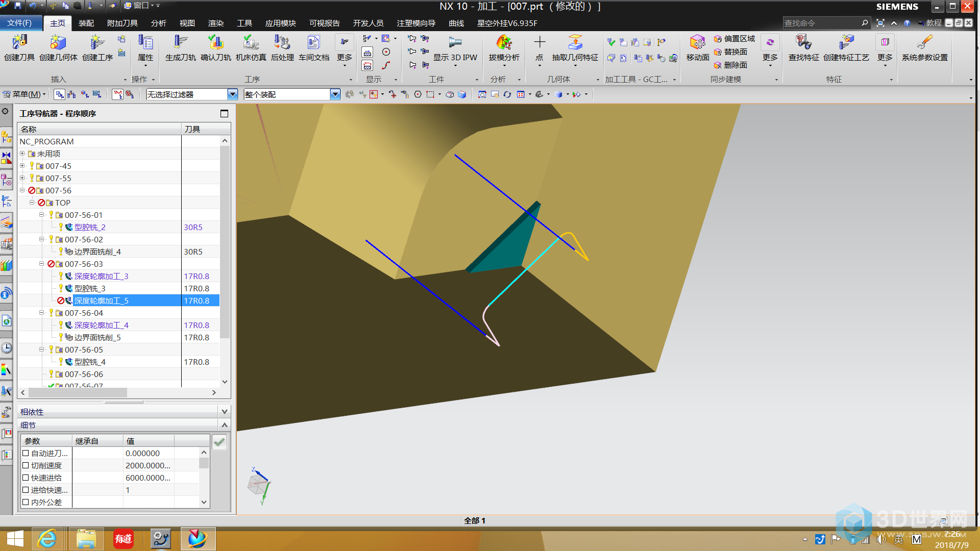Open the selection filter dropdown (无选择过滤器)
The image size is (980, 551).
pyautogui.click(x=233, y=94)
